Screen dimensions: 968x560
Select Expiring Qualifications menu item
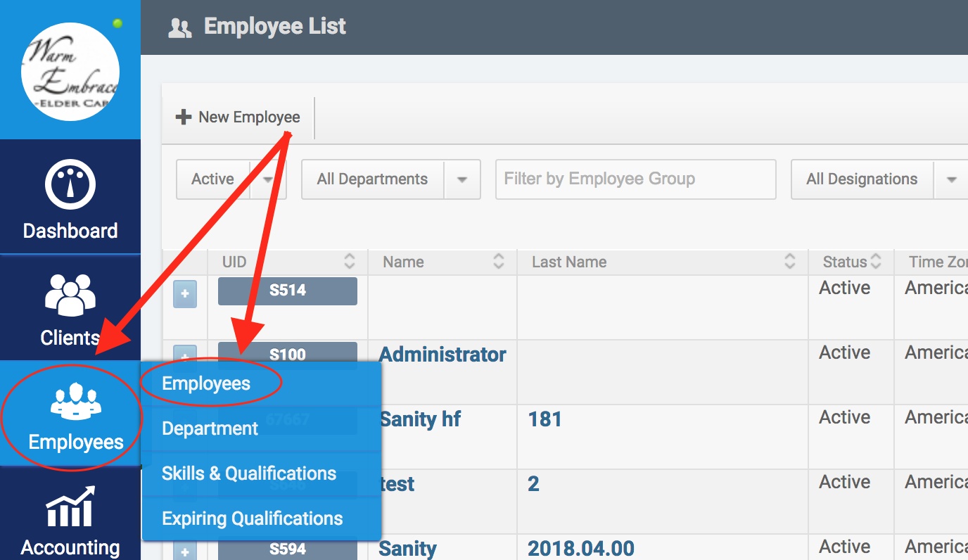pyautogui.click(x=252, y=519)
